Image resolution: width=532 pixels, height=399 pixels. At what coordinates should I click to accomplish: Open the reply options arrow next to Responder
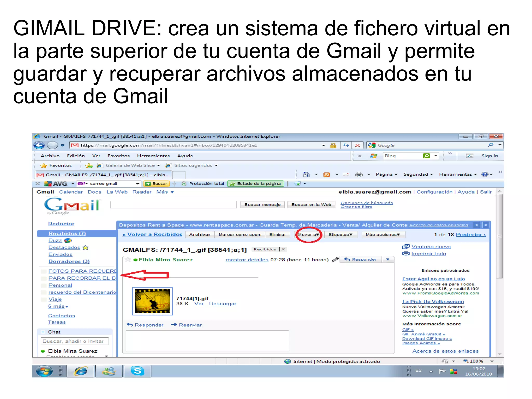point(388,260)
